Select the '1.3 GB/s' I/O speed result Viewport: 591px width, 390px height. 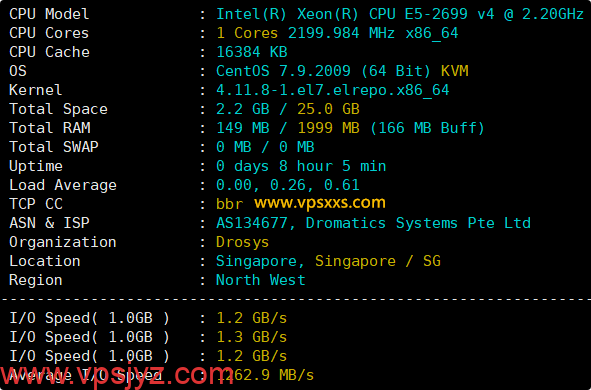click(251, 337)
